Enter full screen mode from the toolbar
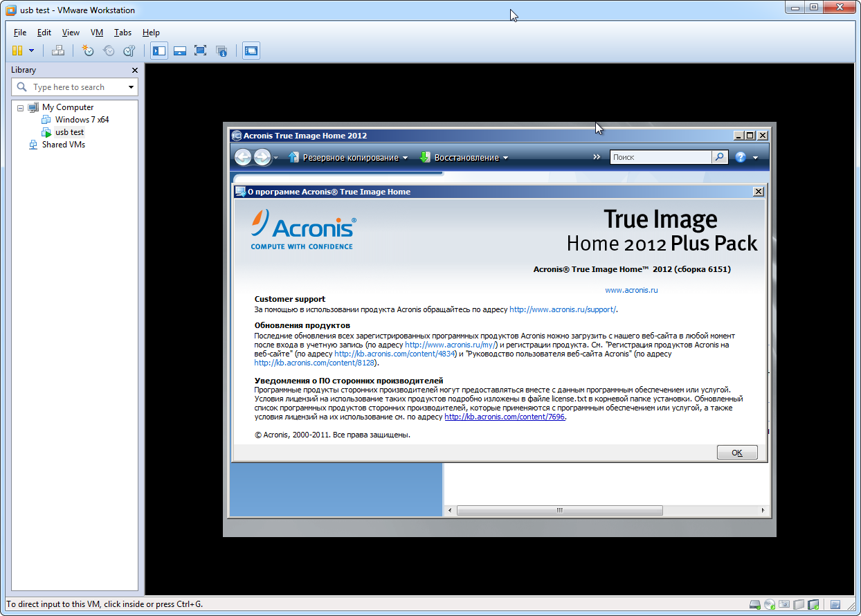Viewport: 861px width, 616px height. (x=201, y=51)
